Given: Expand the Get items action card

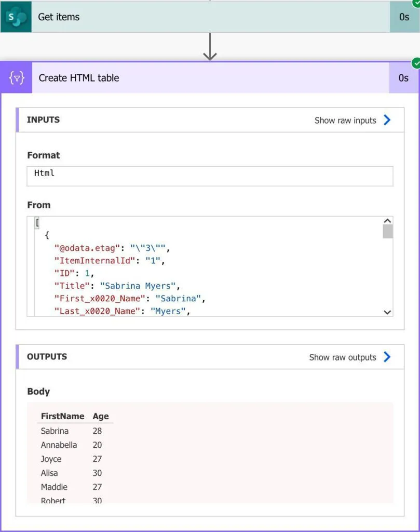Looking at the screenshot, I should [x=208, y=17].
